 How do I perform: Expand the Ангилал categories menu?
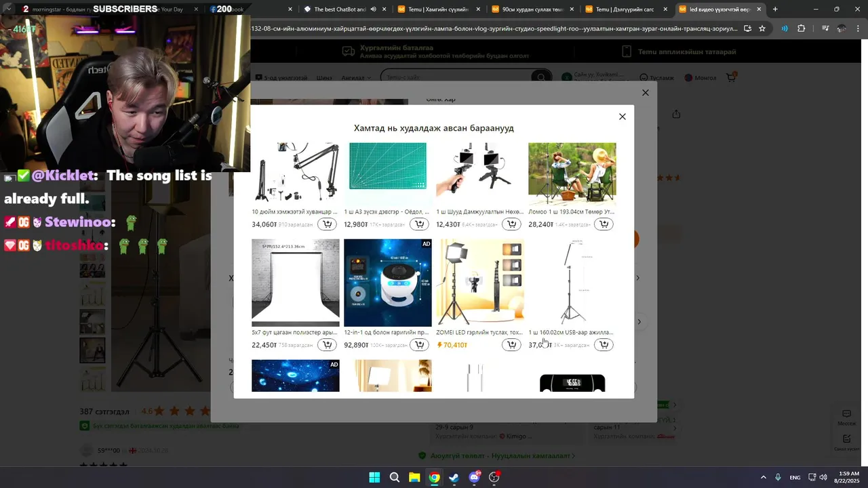tap(356, 77)
